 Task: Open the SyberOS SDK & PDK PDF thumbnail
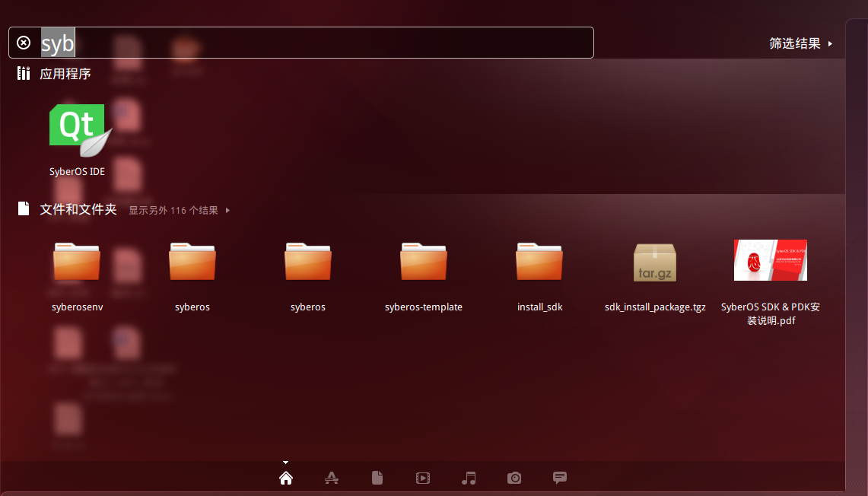(771, 260)
